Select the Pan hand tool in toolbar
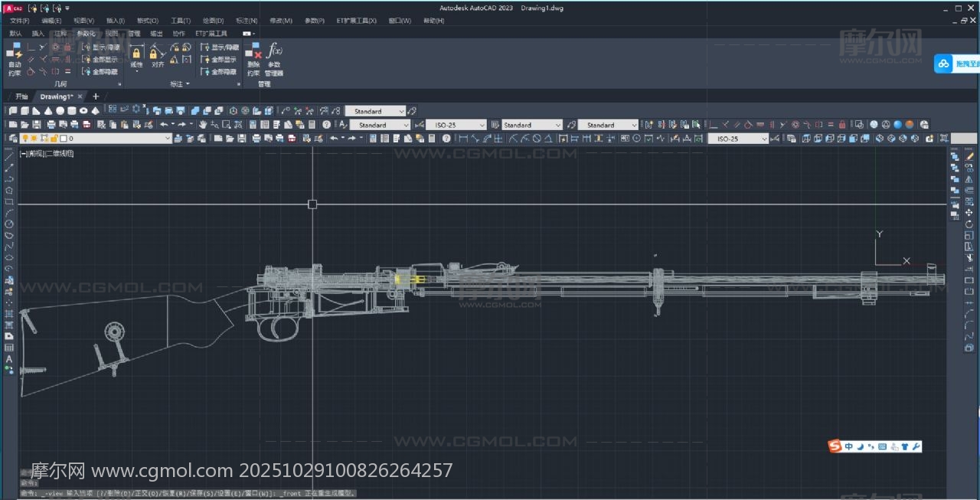The image size is (980, 500). [x=203, y=125]
